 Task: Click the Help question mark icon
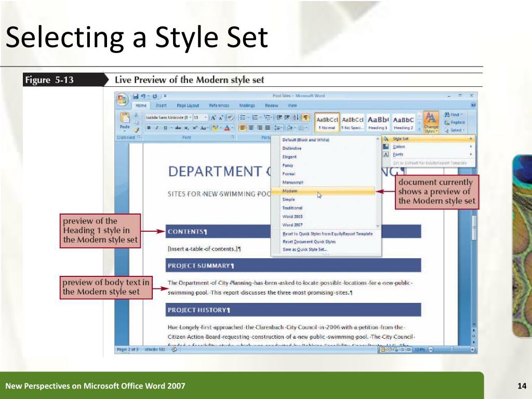[x=473, y=105]
